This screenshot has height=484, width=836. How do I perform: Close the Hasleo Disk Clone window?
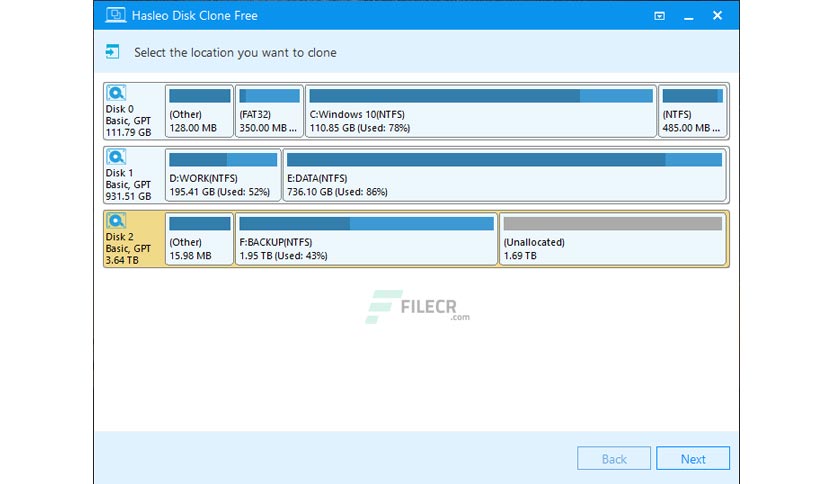(x=718, y=15)
